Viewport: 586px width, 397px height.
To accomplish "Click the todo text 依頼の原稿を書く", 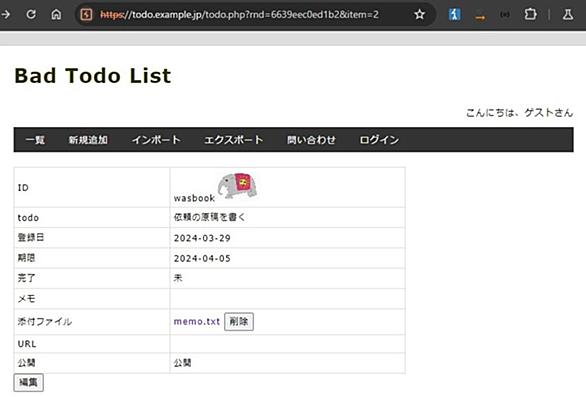I will (x=209, y=217).
